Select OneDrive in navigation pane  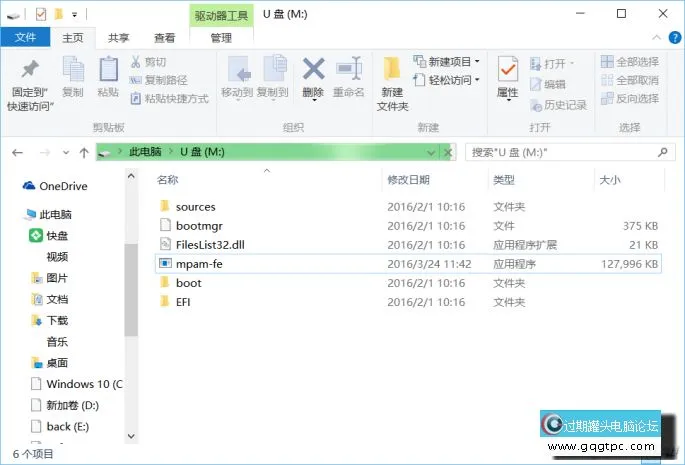(55, 186)
